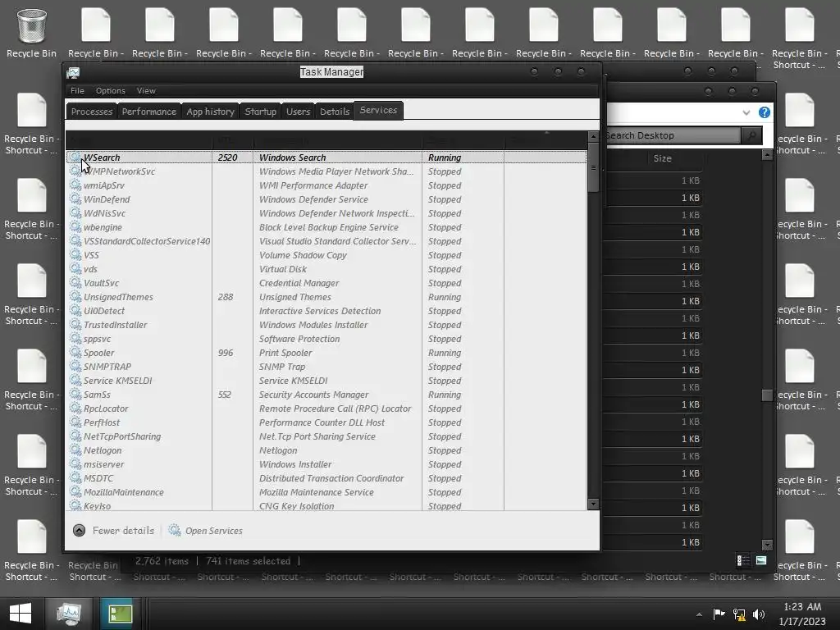The image size is (840, 630).
Task: Click the service icon of Netlogon row
Action: pos(75,450)
